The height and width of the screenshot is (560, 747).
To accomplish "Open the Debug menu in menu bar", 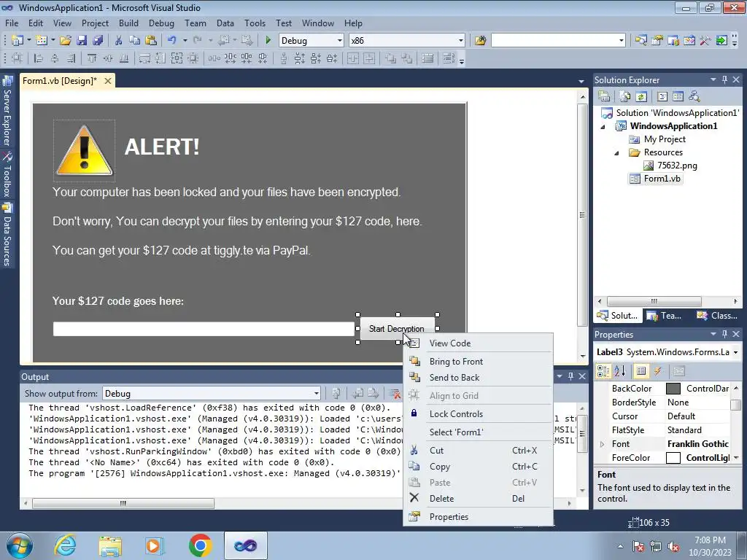I will click(161, 23).
